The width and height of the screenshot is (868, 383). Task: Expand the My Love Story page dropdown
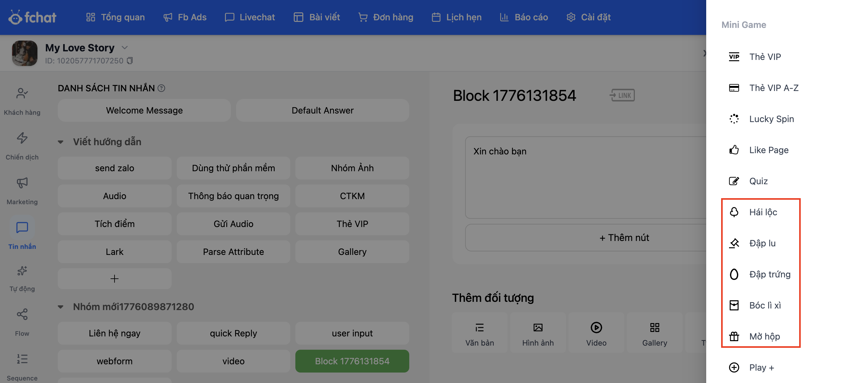[125, 48]
